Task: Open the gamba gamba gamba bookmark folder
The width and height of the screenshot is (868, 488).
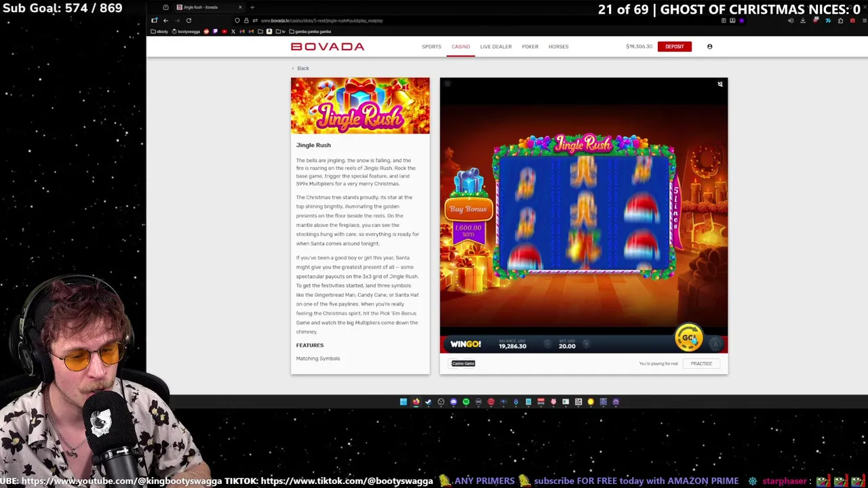Action: pyautogui.click(x=310, y=32)
